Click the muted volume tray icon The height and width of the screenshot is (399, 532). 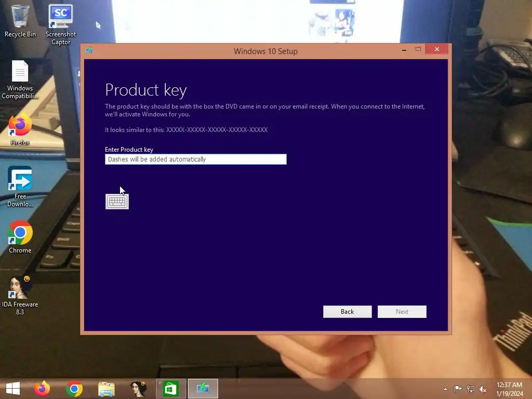click(483, 389)
